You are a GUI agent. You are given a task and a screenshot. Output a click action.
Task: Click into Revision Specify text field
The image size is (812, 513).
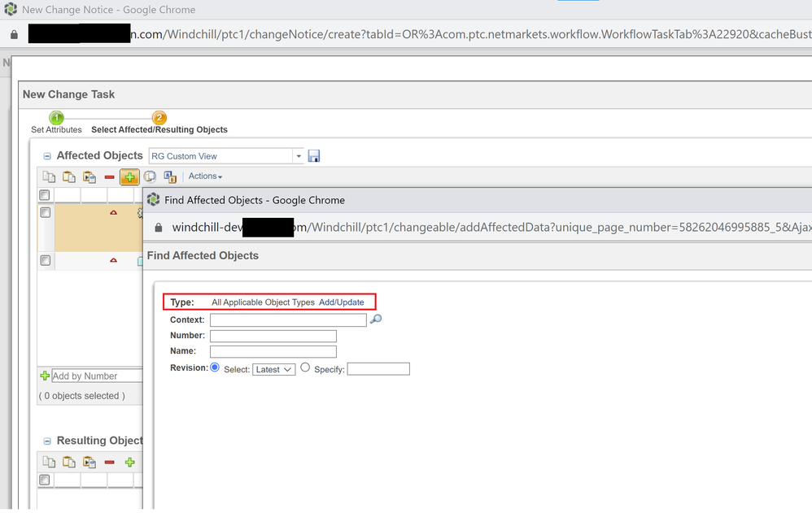pyautogui.click(x=378, y=368)
